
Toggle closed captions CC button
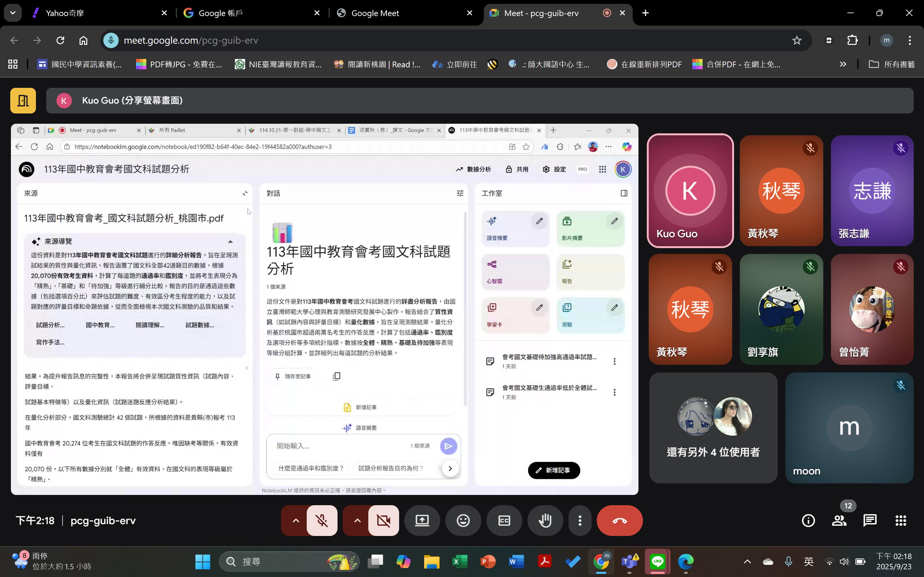pos(504,521)
